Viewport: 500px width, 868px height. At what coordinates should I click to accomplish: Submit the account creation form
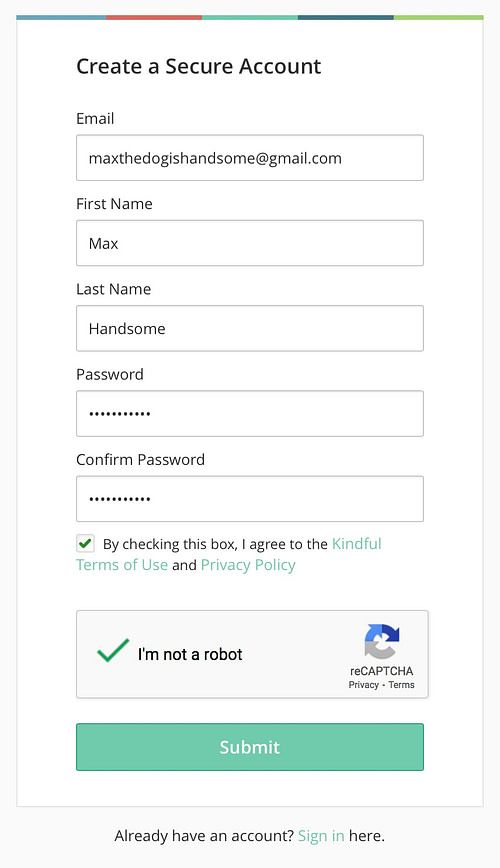[x=250, y=747]
